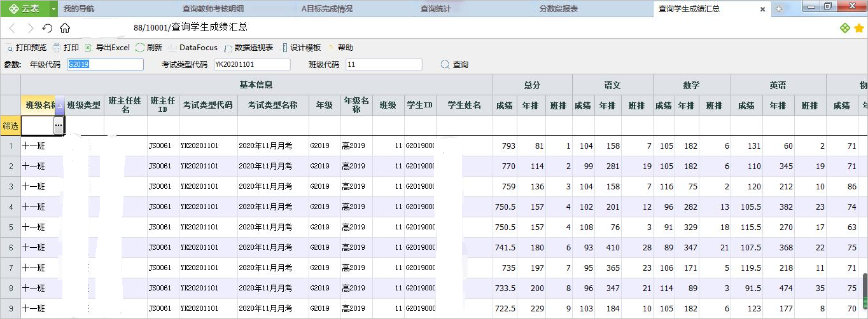Click total score 770 in row 2
The image size is (868, 319).
(x=508, y=166)
